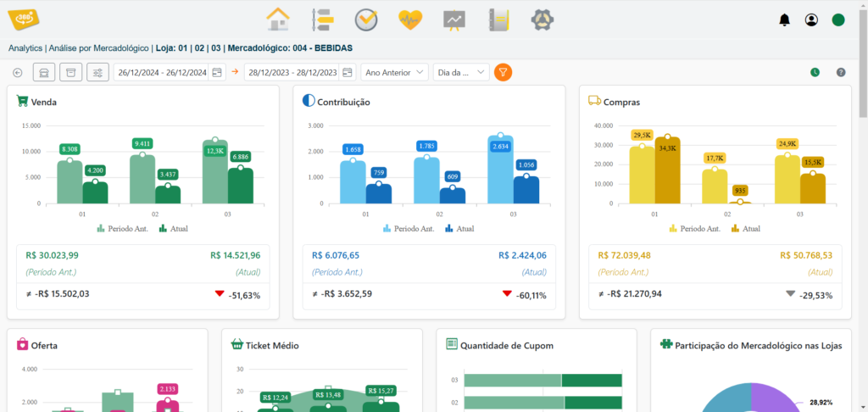Click the 34,3K bar label in Compras chart

tap(668, 148)
